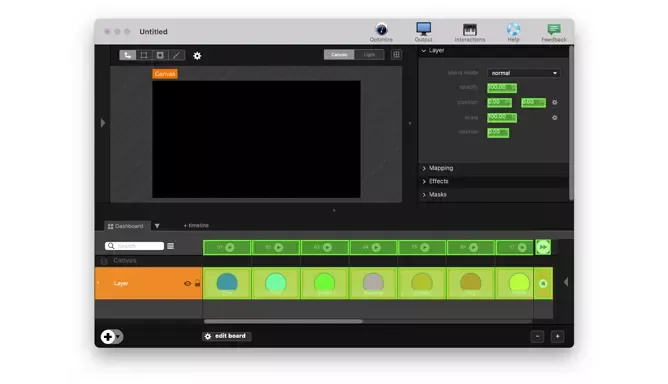This screenshot has width=668, height=384.
Task: Click the gear icon next to position fields
Action: tap(555, 102)
